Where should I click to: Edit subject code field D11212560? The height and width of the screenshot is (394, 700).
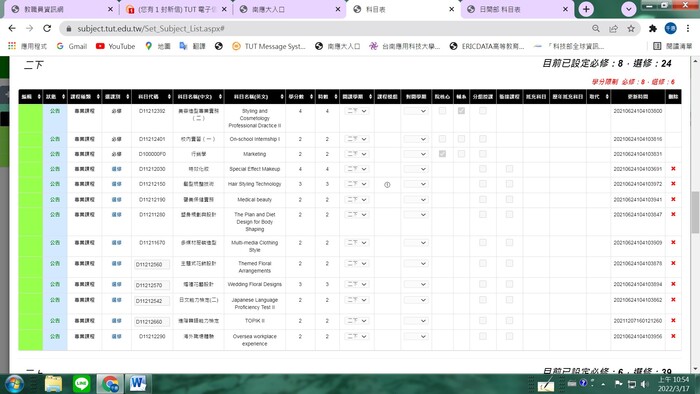point(152,265)
